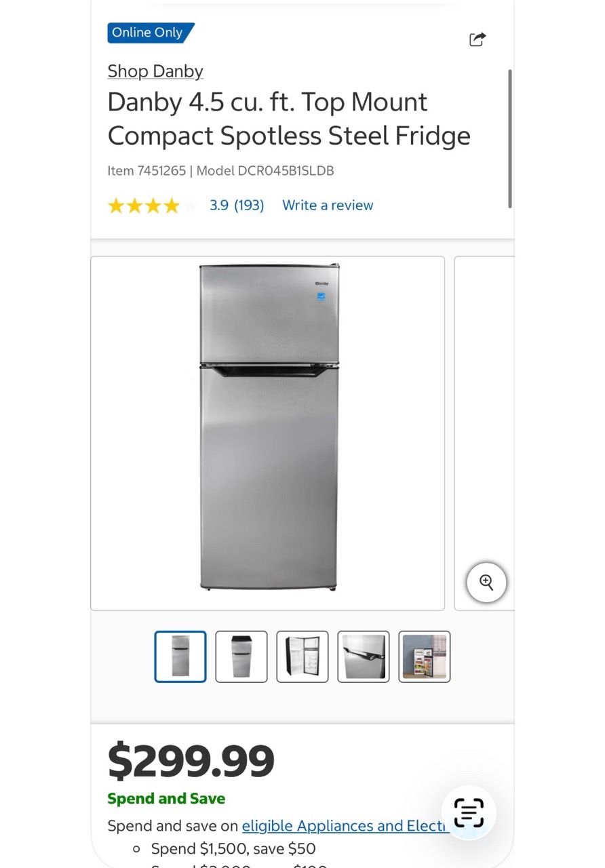Open the Shop Danby link
605x868 pixels.
155,71
